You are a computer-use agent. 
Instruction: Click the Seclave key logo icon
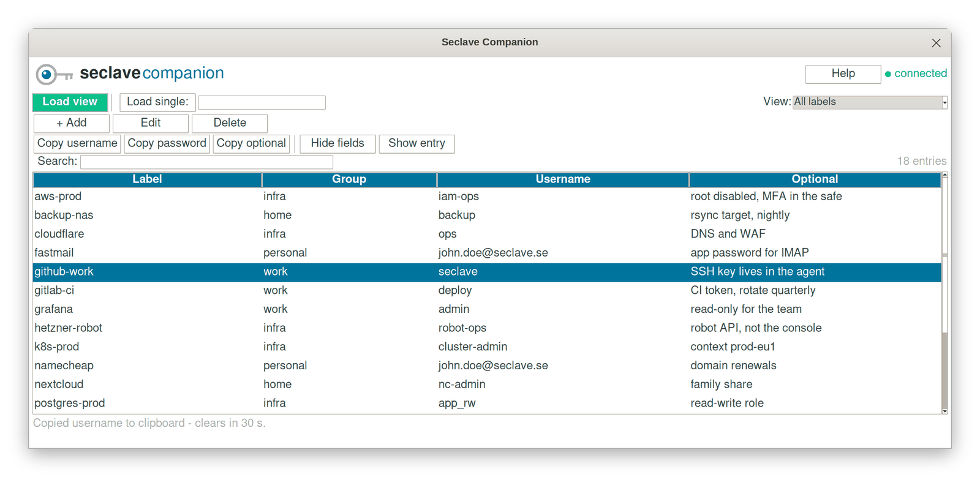click(x=54, y=74)
